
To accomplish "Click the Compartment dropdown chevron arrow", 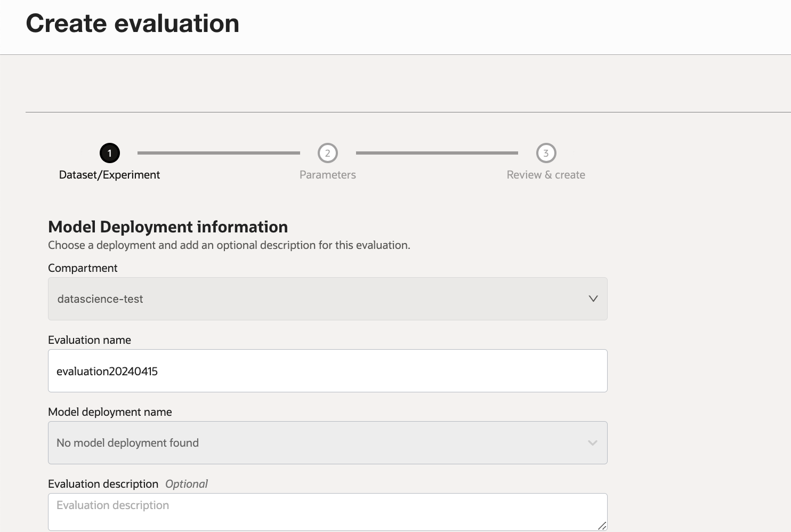I will [x=593, y=299].
